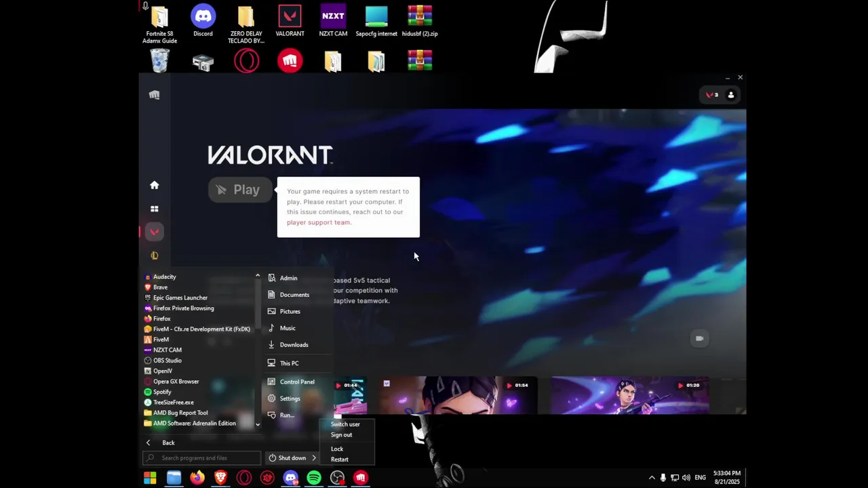Play the video thumbnail labeled 01:54
The width and height of the screenshot is (868, 488).
[458, 395]
